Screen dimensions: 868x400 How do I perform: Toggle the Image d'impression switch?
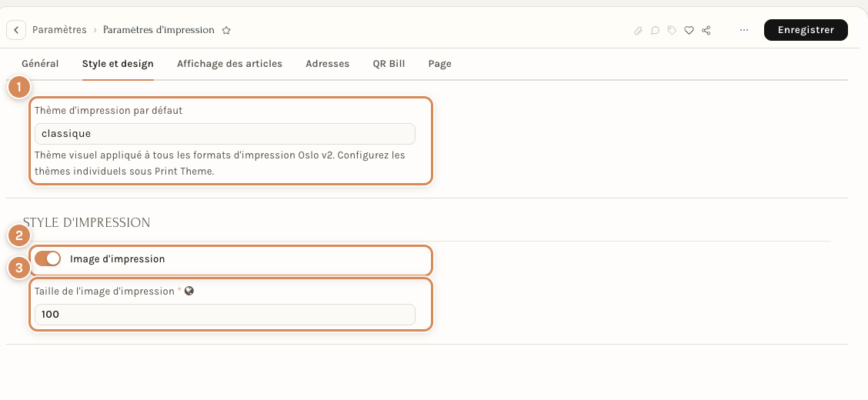48,258
